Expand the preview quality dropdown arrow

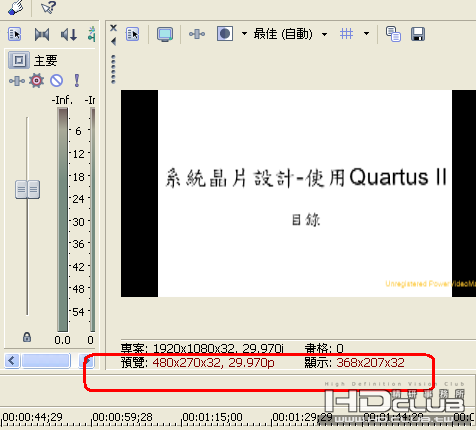(x=324, y=34)
